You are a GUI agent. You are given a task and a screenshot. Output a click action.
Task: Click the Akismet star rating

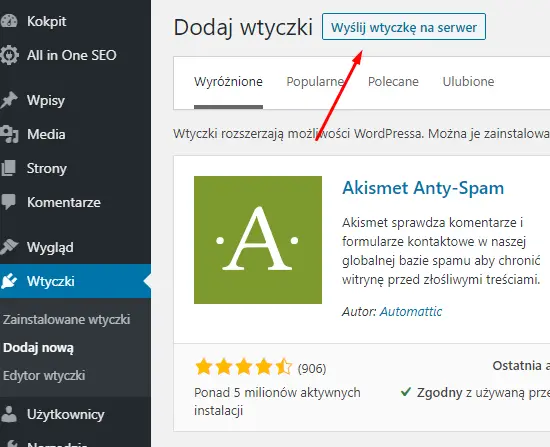[243, 367]
